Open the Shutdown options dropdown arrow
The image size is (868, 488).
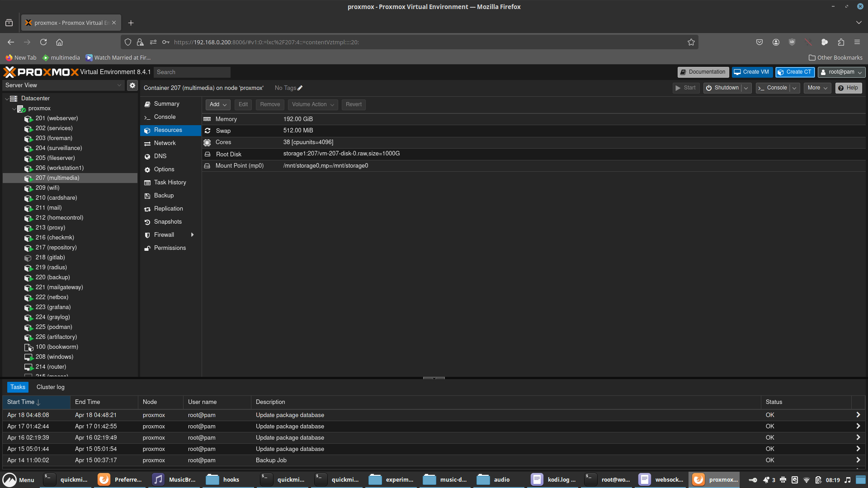pos(746,88)
